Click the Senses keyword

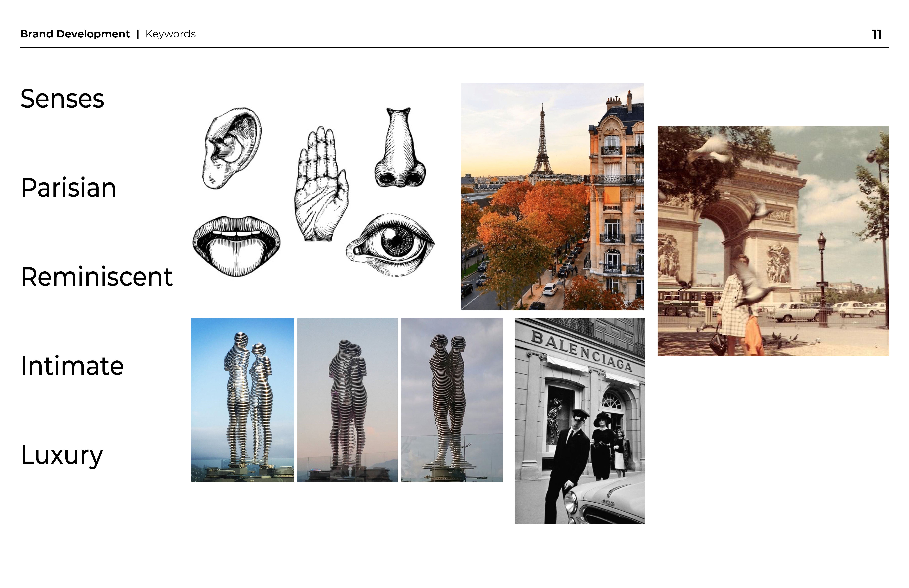62,99
